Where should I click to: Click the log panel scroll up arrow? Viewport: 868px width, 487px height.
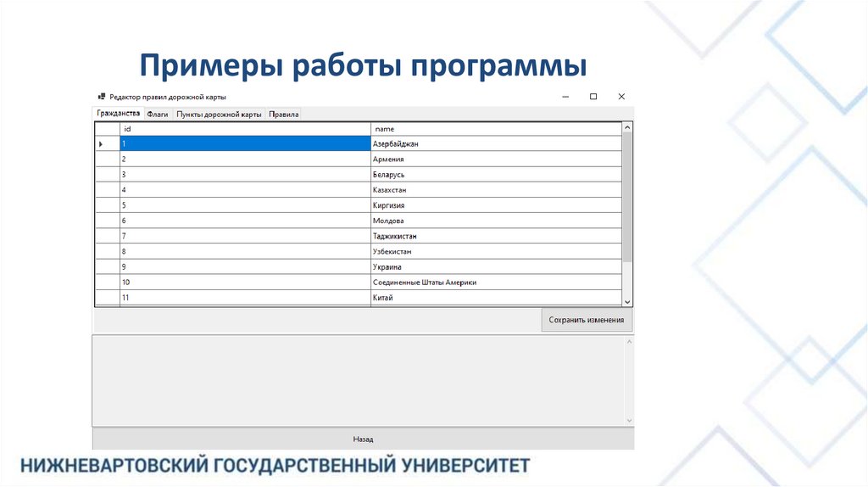tap(629, 342)
